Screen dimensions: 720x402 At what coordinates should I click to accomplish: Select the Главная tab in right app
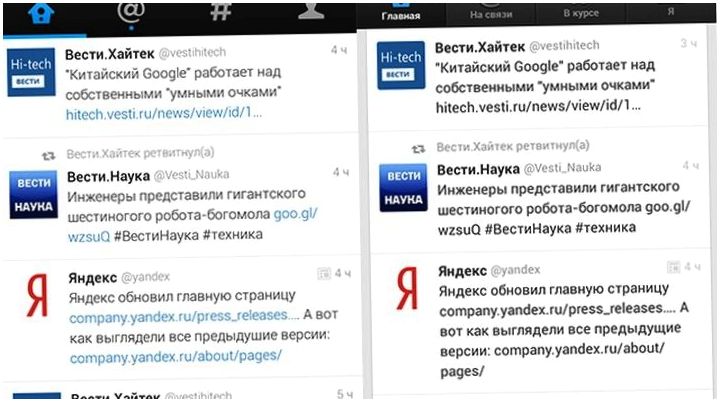(400, 15)
